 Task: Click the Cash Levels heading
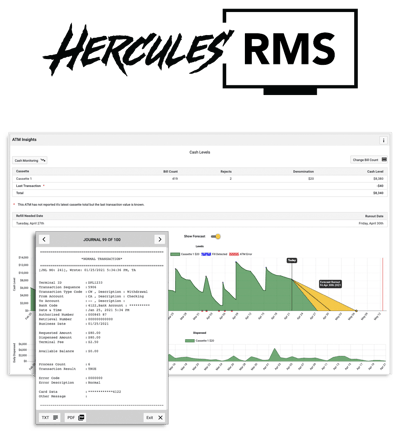pyautogui.click(x=200, y=152)
